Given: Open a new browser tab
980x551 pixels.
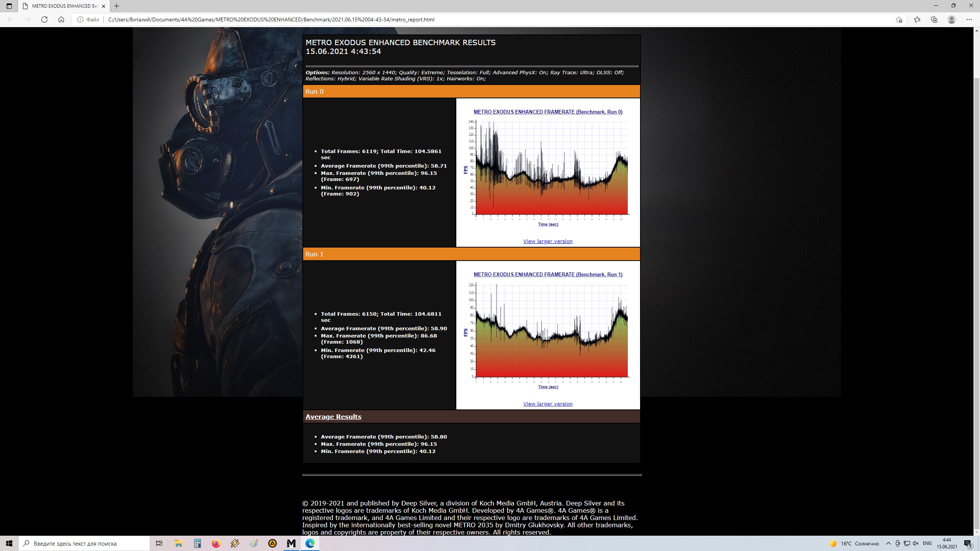Looking at the screenshot, I should (x=117, y=6).
